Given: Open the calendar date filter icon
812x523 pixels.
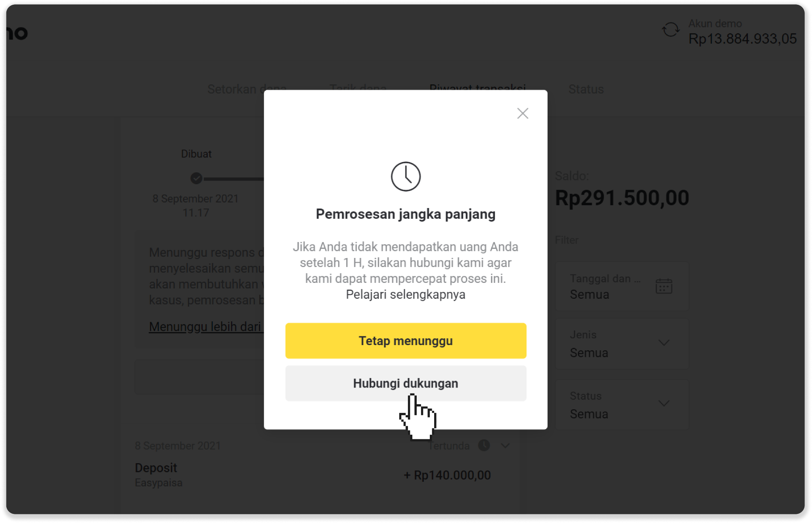Looking at the screenshot, I should [x=664, y=286].
